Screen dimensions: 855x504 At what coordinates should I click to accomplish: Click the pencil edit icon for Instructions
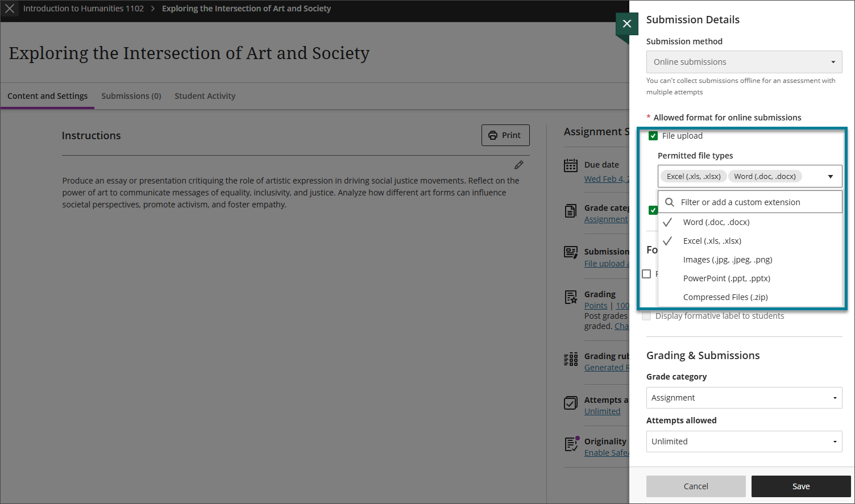[519, 165]
